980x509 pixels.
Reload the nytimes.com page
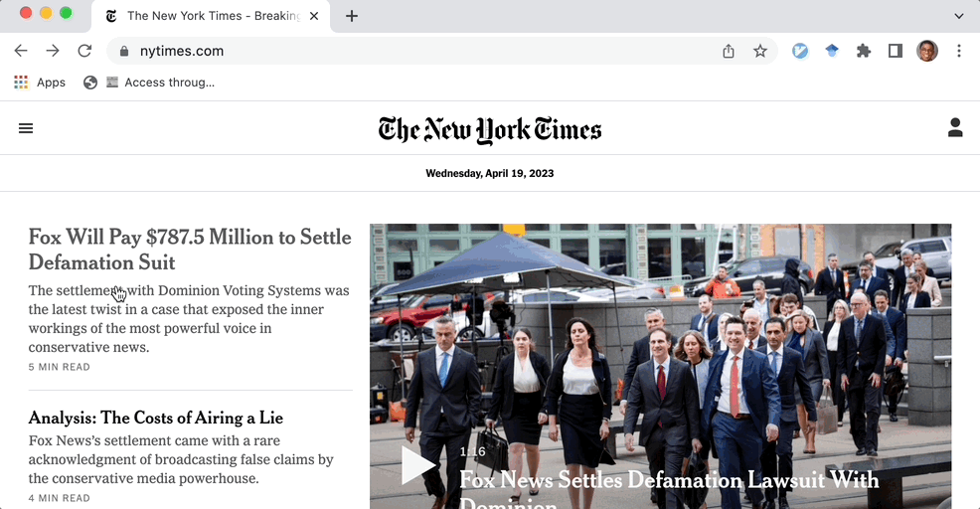(x=84, y=51)
